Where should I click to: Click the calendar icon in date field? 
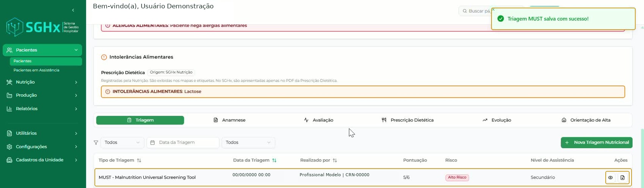tap(152, 142)
